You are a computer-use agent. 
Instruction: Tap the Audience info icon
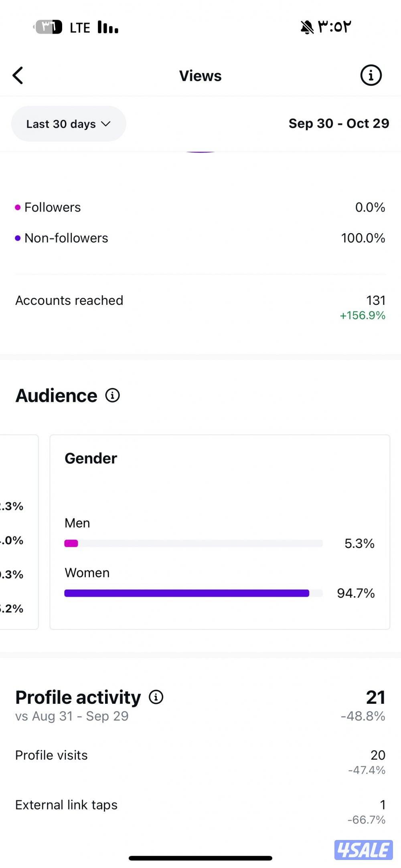point(113,395)
